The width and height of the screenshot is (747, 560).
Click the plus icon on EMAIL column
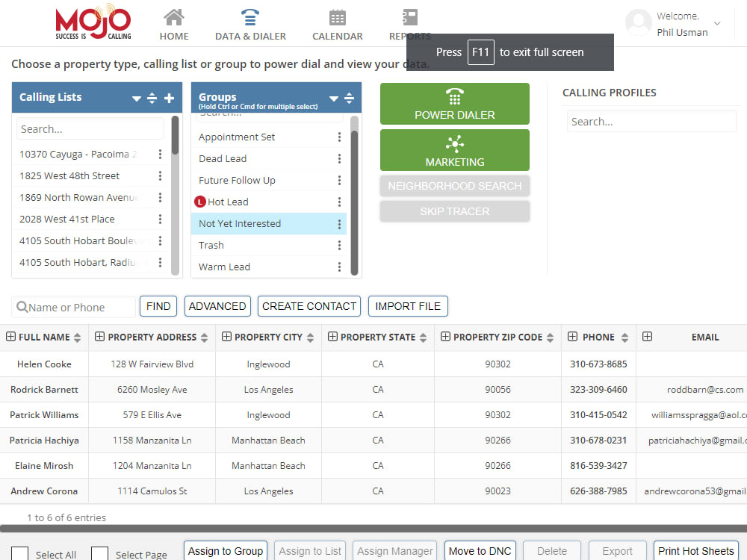click(x=647, y=337)
